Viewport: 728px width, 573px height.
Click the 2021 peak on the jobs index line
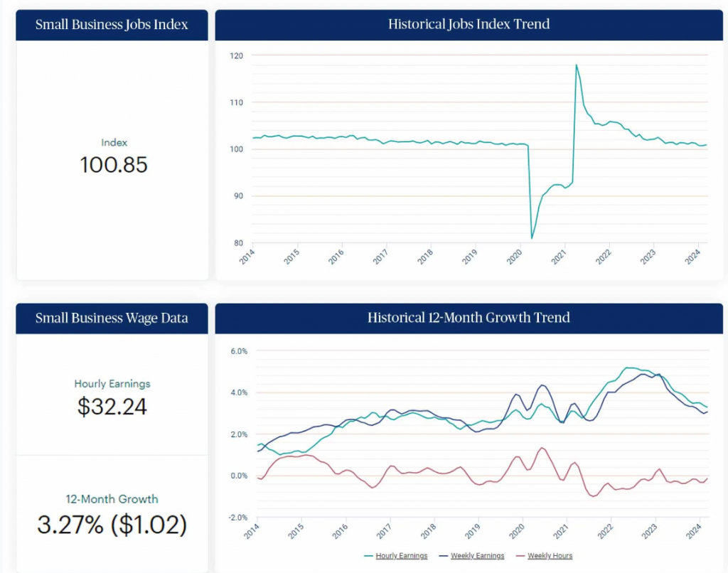(x=576, y=65)
